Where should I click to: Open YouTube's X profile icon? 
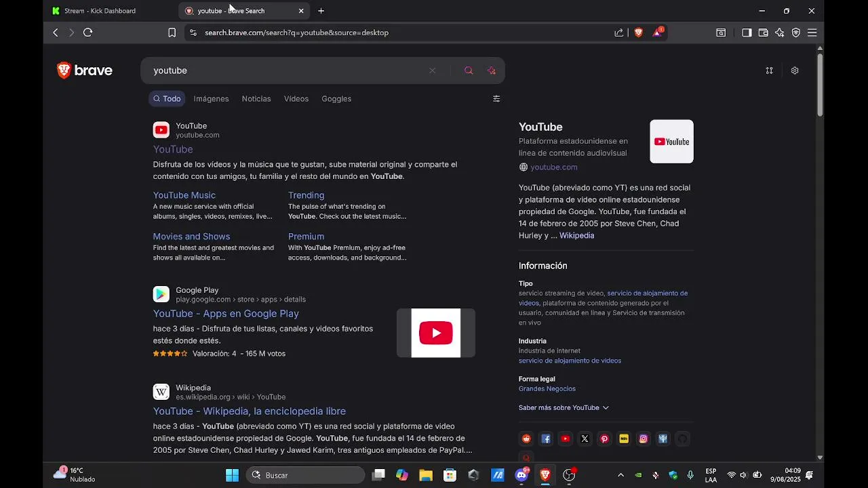click(x=585, y=439)
